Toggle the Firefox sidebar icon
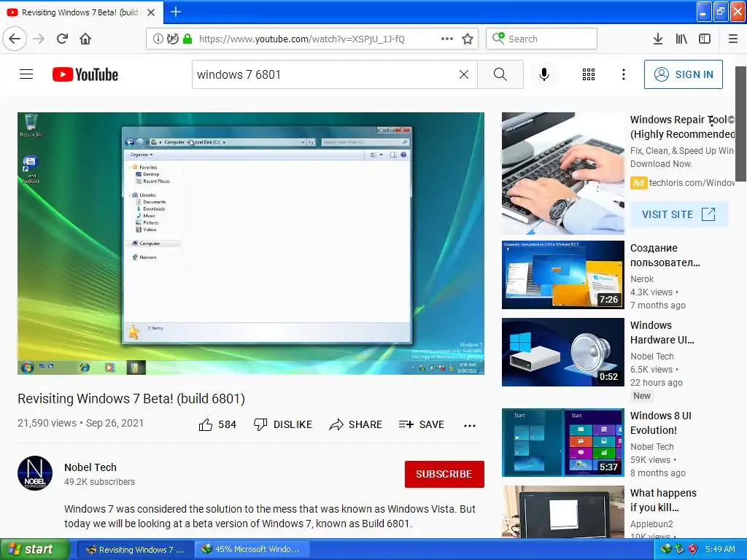The height and width of the screenshot is (560, 747). [705, 39]
